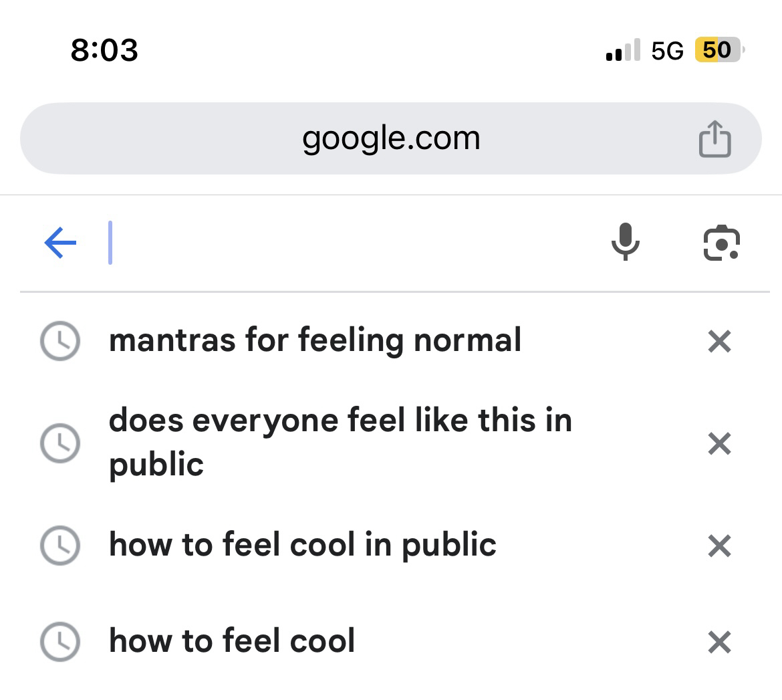Remove 'mantras for feeling normal' suggestion

[719, 342]
